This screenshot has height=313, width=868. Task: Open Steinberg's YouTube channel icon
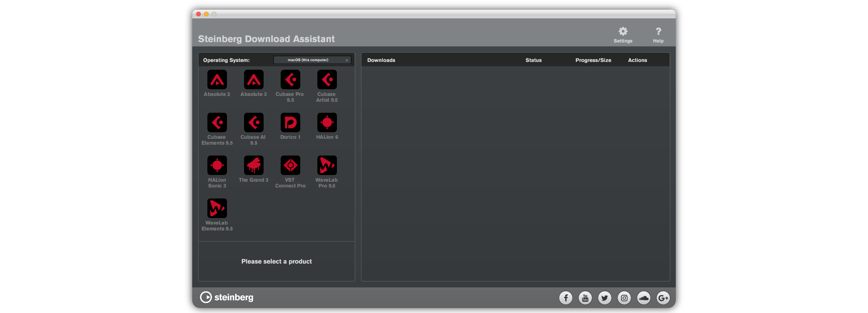coord(585,298)
